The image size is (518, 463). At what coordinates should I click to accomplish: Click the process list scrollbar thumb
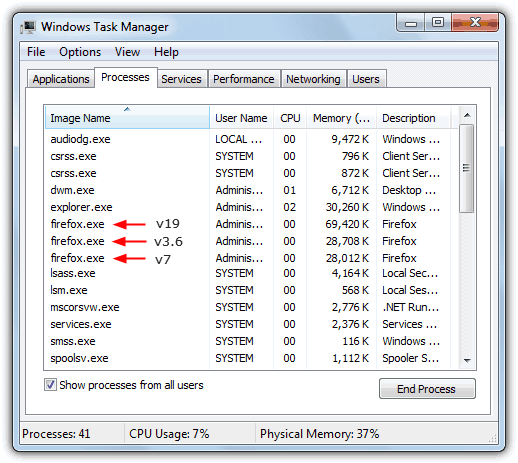click(x=467, y=168)
